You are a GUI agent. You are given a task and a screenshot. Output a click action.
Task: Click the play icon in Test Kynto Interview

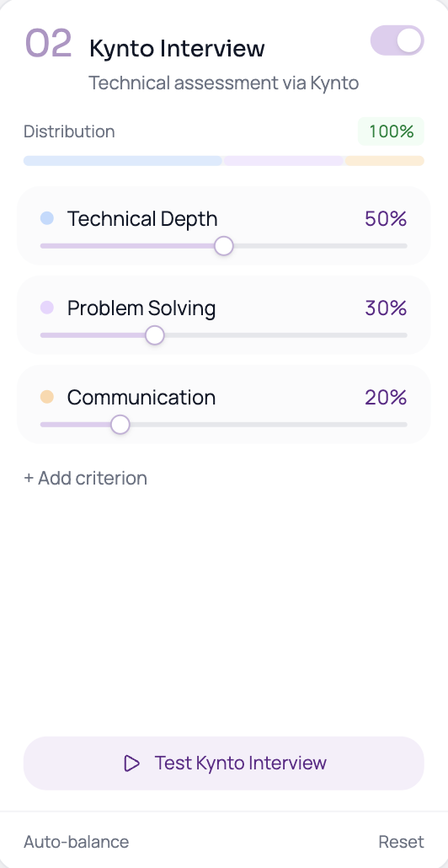(131, 763)
